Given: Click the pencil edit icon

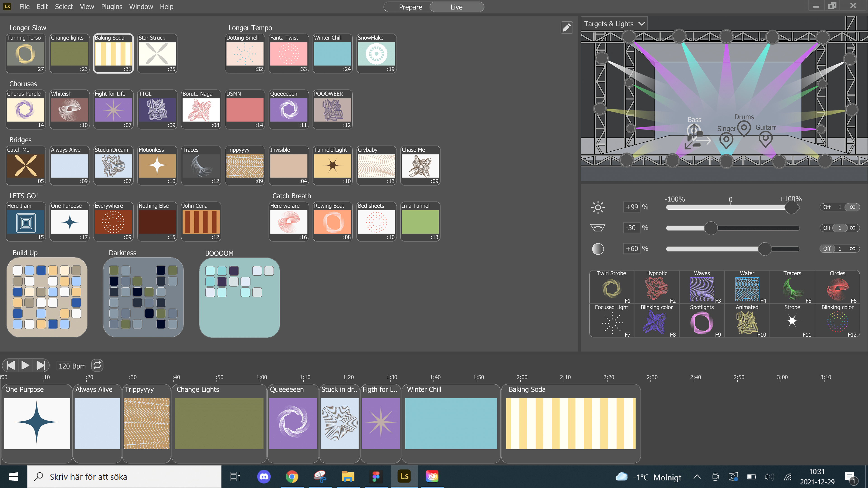Looking at the screenshot, I should pos(566,28).
